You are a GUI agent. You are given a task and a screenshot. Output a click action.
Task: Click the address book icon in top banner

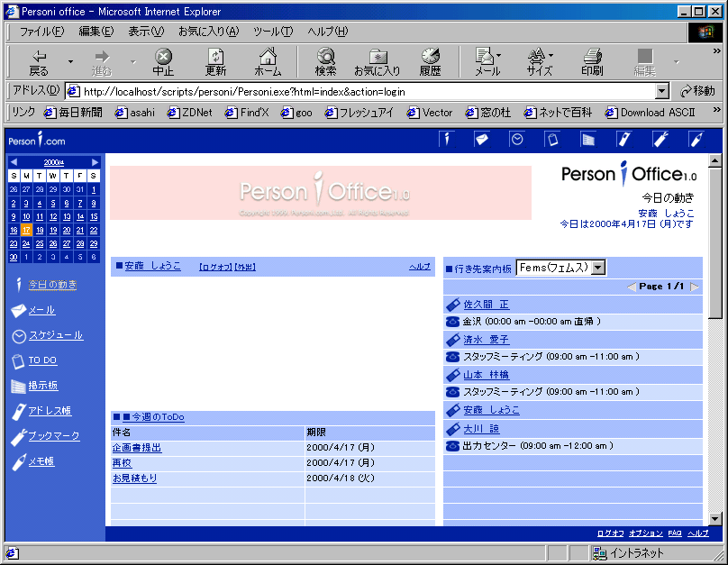point(624,139)
